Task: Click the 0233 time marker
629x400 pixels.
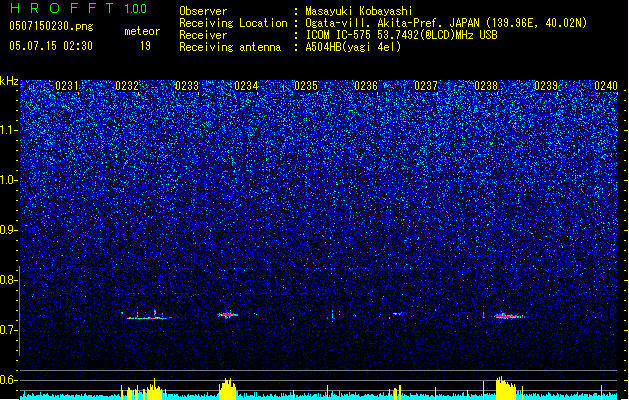Action: pos(187,86)
